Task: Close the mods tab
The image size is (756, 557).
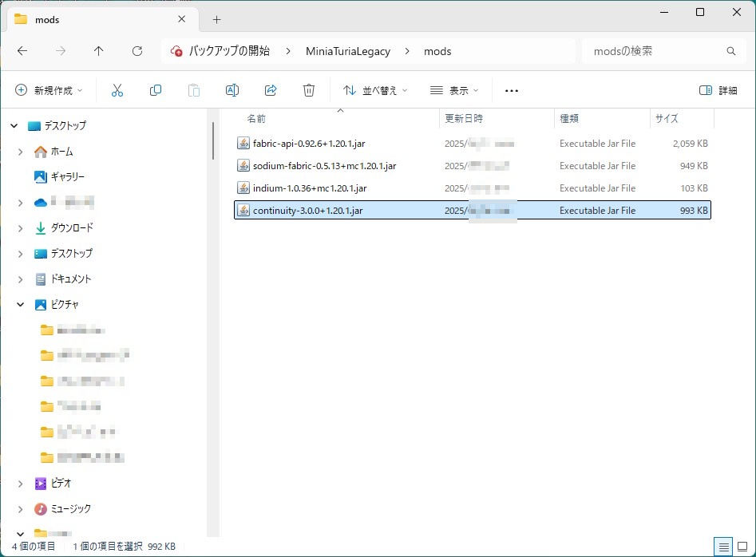Action: pyautogui.click(x=181, y=19)
